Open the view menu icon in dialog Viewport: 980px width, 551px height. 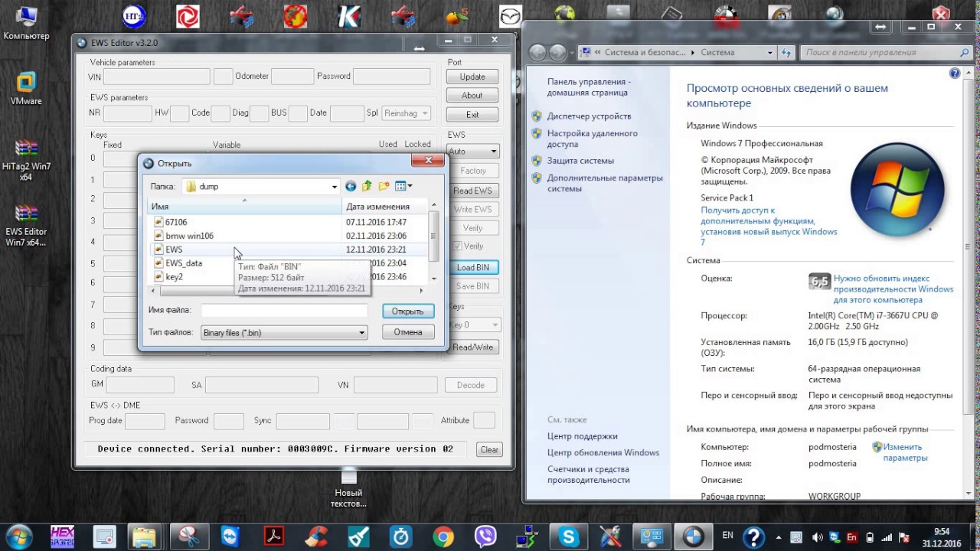pos(403,186)
